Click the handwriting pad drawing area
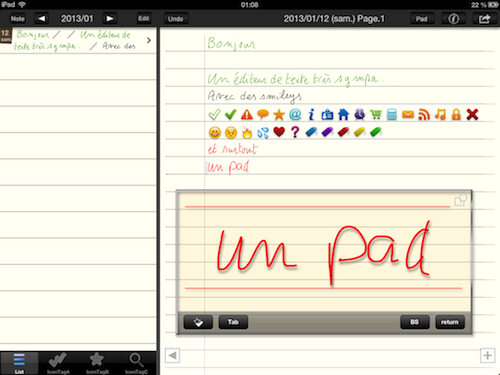Screen dimensions: 500x375 coord(323,252)
